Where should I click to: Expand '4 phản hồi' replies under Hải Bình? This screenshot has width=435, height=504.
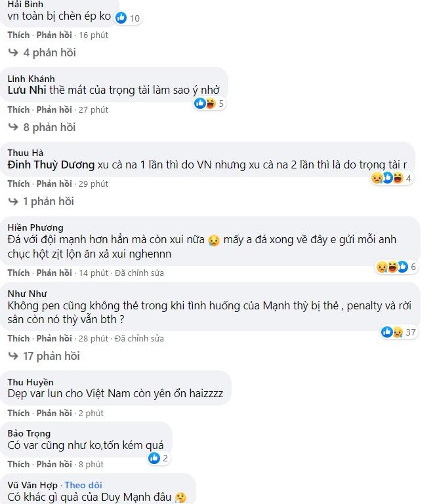(49, 52)
